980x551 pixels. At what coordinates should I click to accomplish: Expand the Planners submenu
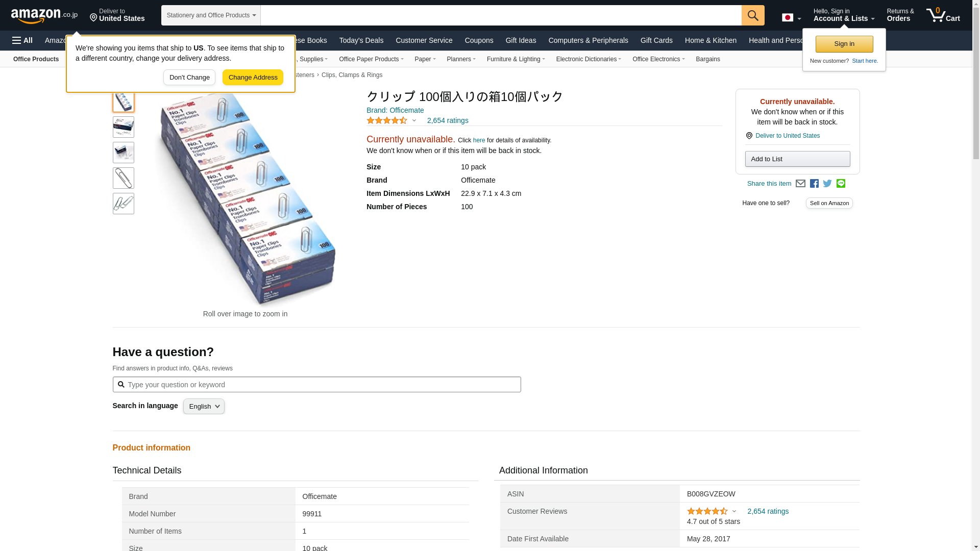(x=461, y=59)
